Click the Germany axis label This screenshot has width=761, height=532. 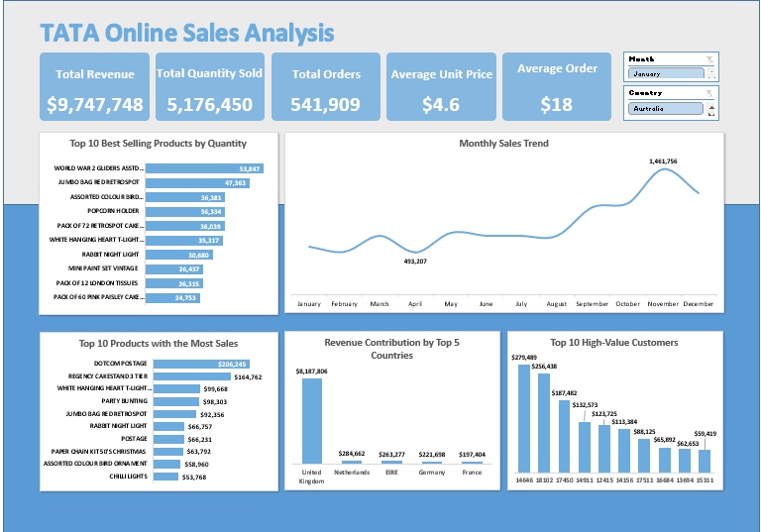click(x=432, y=473)
